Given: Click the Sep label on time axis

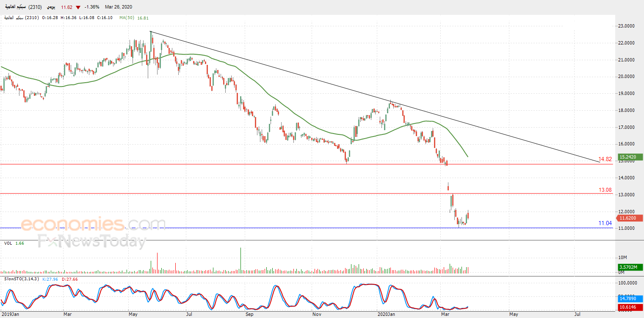Looking at the screenshot, I should click(x=249, y=315).
